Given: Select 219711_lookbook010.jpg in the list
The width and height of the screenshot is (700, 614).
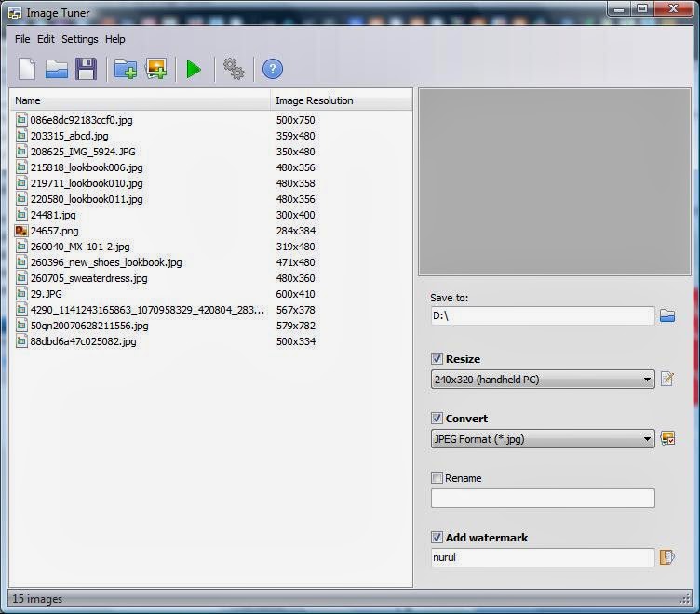Looking at the screenshot, I should pos(87,183).
